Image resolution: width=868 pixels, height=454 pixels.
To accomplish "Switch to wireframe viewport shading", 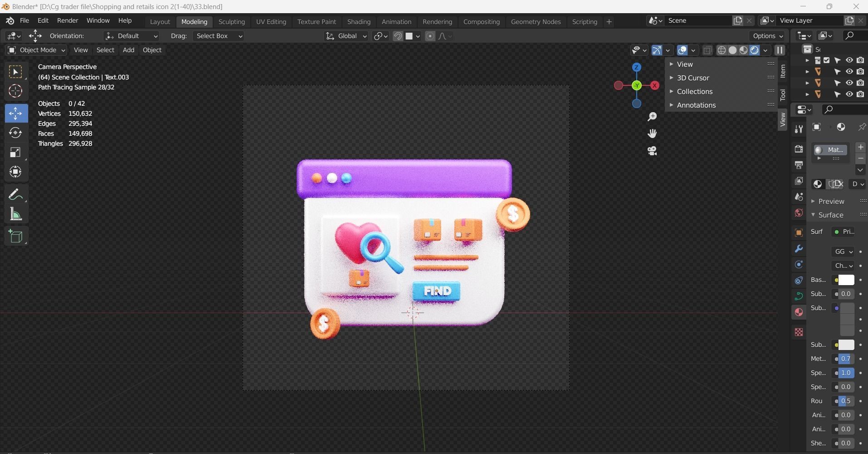I will click(x=722, y=50).
